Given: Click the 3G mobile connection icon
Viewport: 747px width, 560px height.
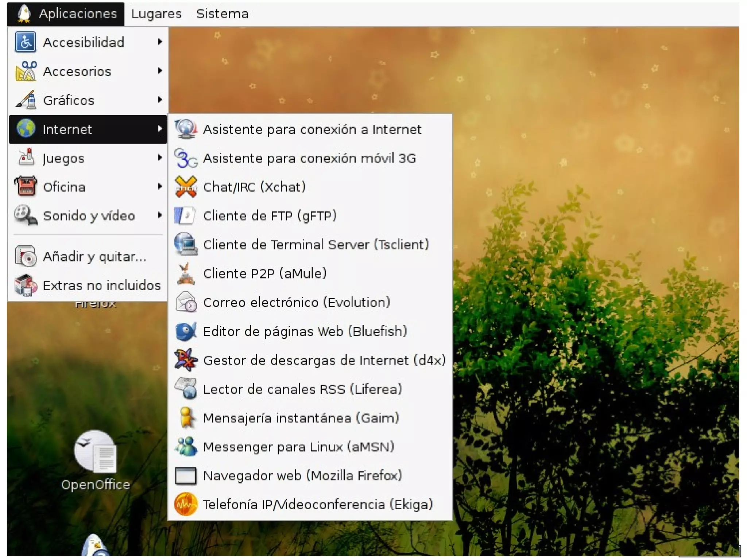Looking at the screenshot, I should [x=186, y=158].
